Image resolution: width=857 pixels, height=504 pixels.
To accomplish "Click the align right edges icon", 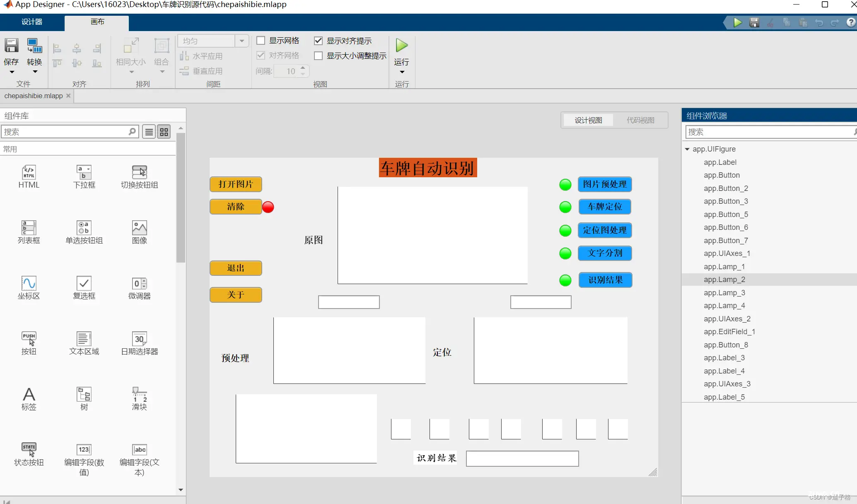I will click(97, 48).
